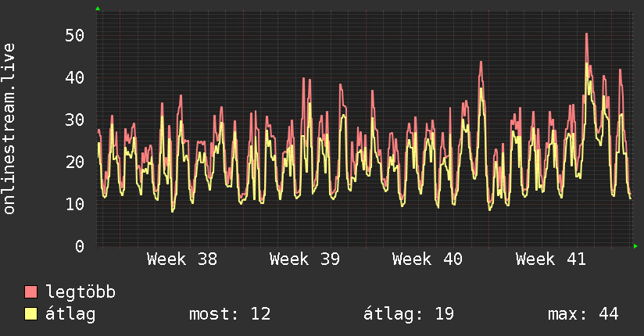Click the 20 value on y-axis
The image size is (644, 336).
(75, 163)
